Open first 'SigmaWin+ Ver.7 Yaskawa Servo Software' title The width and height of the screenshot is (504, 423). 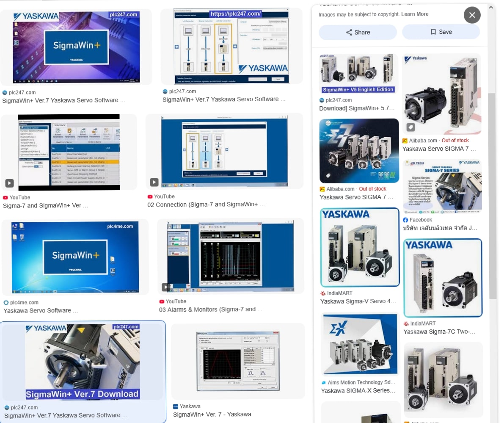point(63,100)
